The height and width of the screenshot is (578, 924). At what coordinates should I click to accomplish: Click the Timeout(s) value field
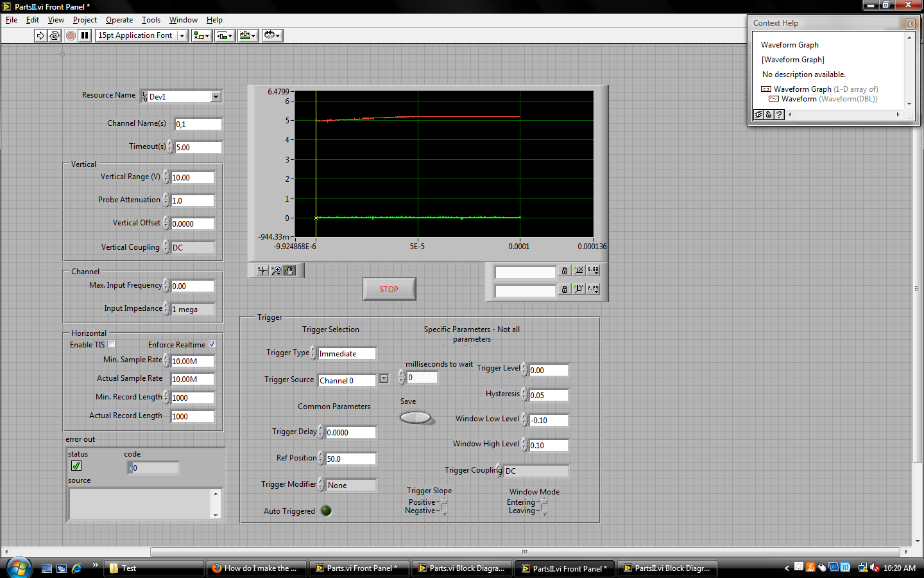[x=198, y=147]
